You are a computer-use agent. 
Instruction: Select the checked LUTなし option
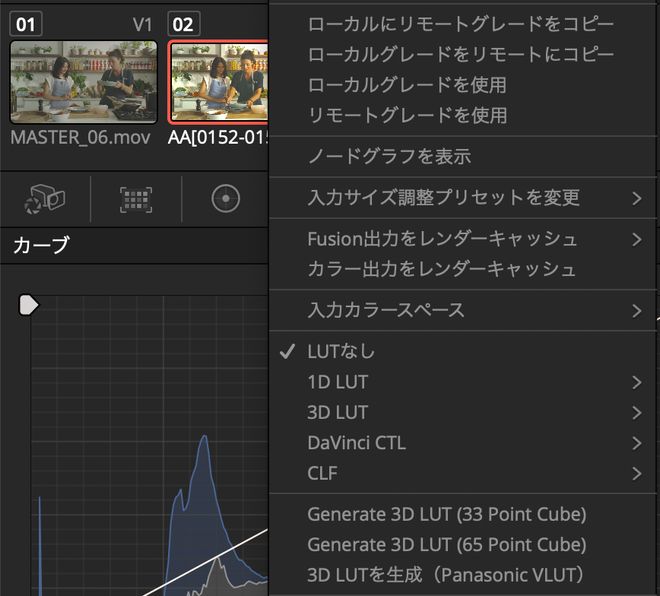(x=342, y=351)
